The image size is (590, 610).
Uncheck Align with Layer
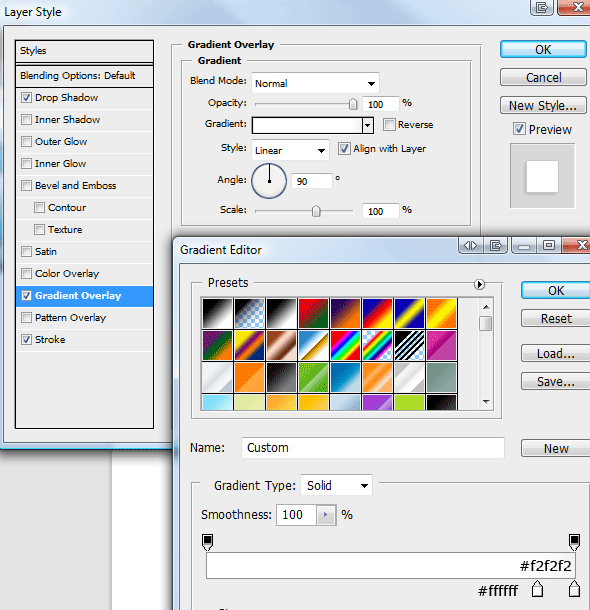point(344,149)
